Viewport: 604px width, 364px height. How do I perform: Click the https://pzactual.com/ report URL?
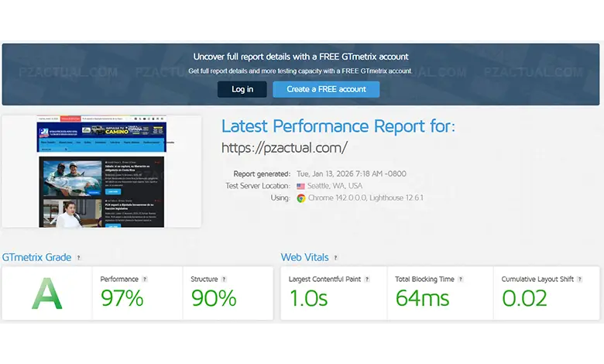pos(284,147)
